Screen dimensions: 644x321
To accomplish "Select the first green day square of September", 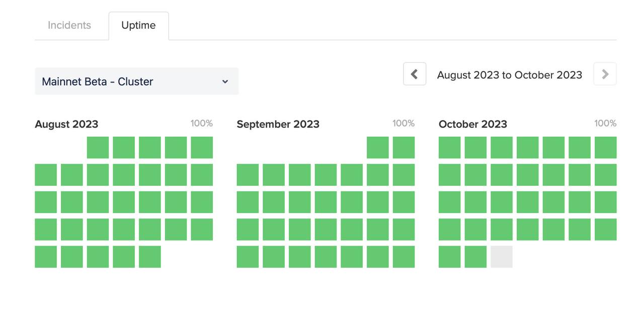I will pyautogui.click(x=378, y=148).
